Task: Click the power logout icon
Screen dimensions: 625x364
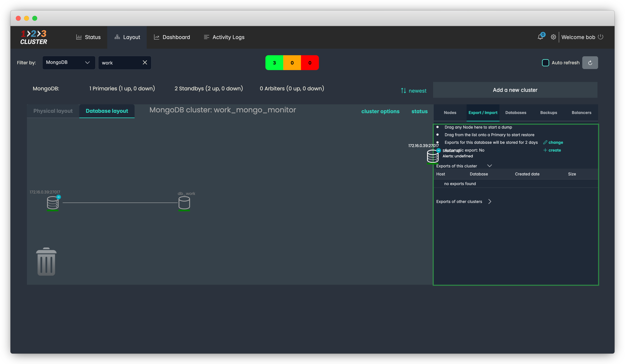Action: (600, 37)
